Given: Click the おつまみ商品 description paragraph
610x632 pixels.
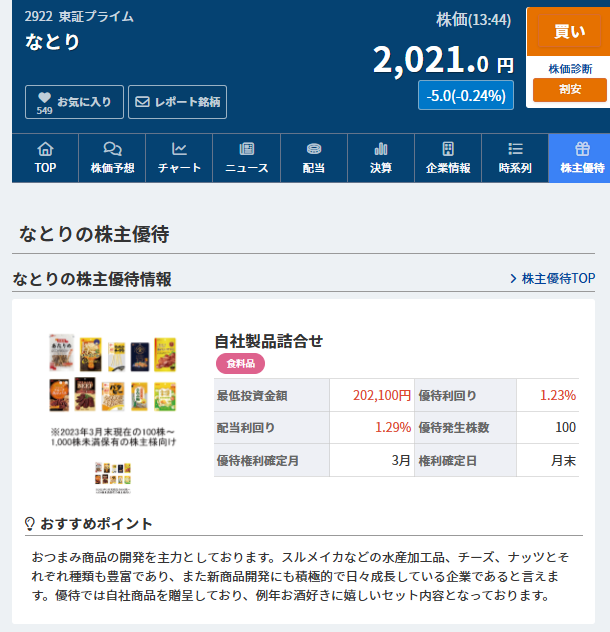Looking at the screenshot, I should 300,576.
